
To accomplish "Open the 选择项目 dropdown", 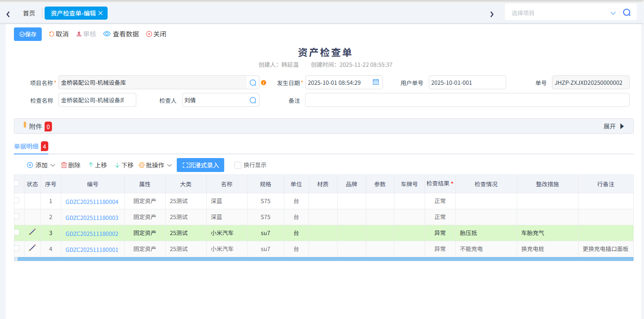I will tap(613, 13).
